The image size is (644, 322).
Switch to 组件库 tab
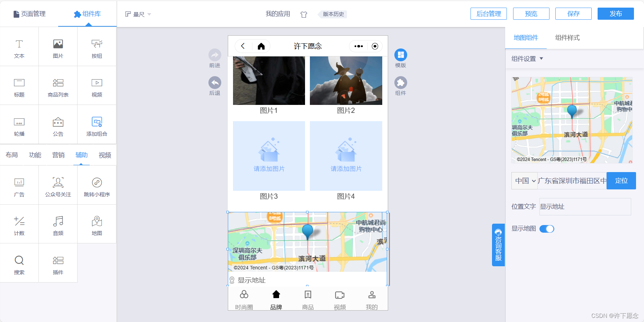(x=87, y=14)
